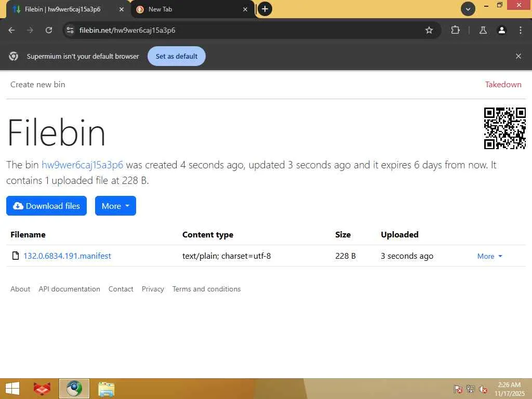Open the API documentation footer link
The image size is (532, 399).
point(69,289)
